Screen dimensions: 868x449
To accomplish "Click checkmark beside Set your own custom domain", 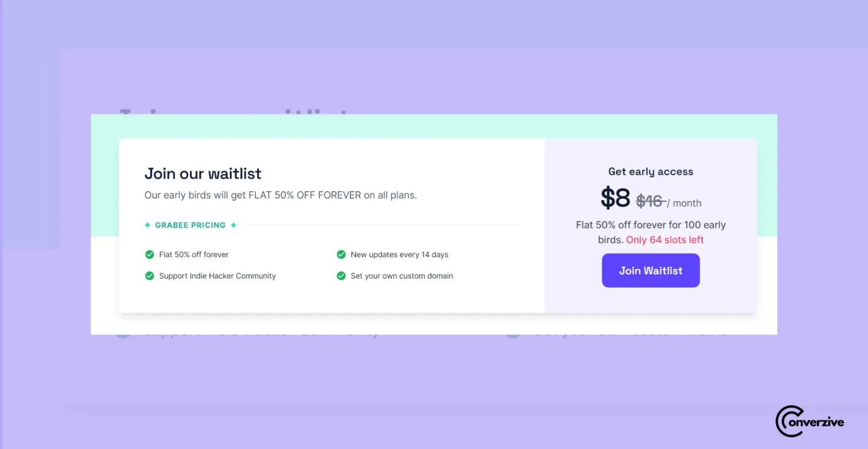I will [341, 276].
